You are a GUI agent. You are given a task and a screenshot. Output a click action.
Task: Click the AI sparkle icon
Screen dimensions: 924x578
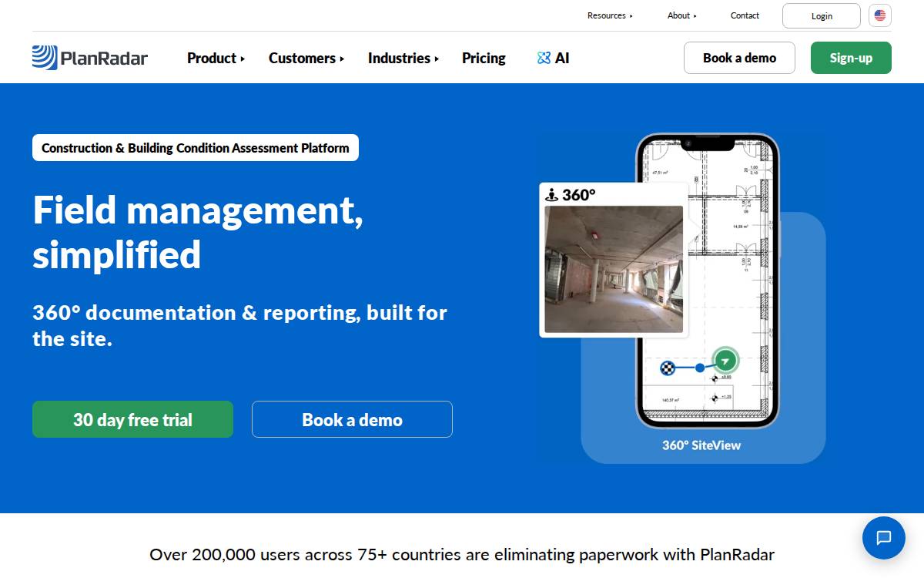[x=544, y=58]
